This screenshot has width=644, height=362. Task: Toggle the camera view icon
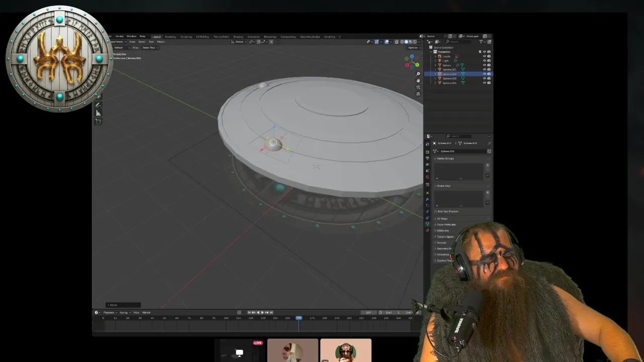(x=418, y=87)
